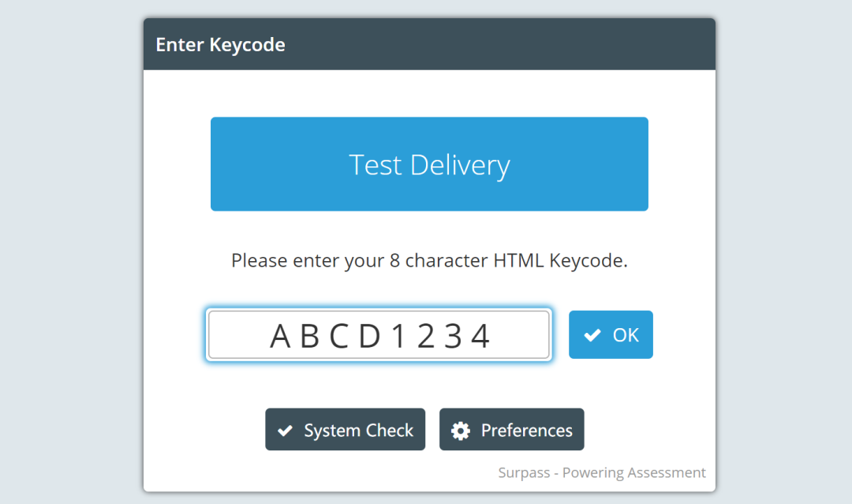
Task: Open the Preferences settings
Action: (511, 430)
